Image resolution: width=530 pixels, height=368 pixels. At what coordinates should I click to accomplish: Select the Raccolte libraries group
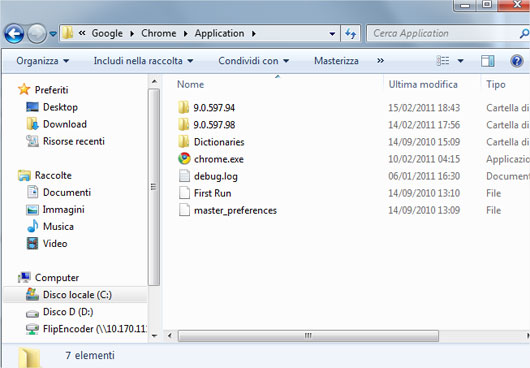click(45, 175)
